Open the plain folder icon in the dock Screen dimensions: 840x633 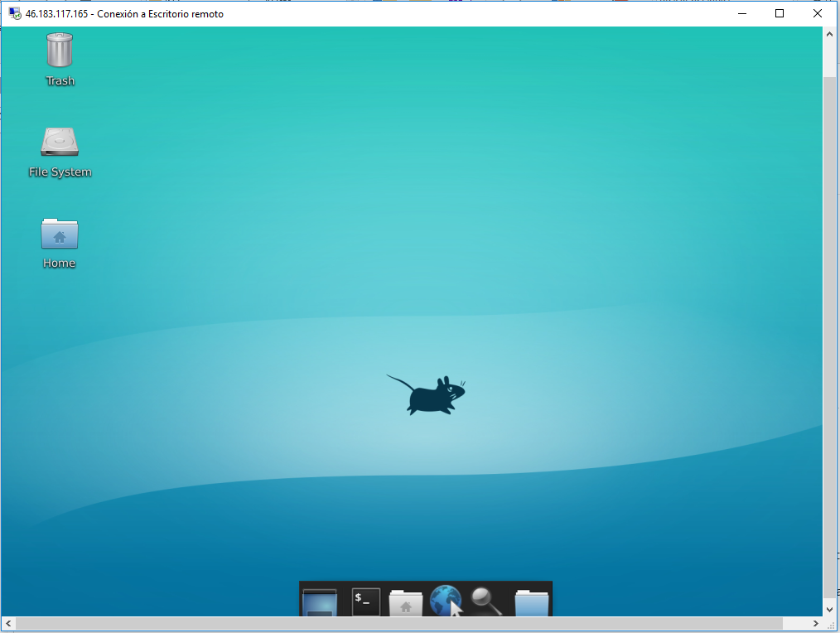click(532, 603)
